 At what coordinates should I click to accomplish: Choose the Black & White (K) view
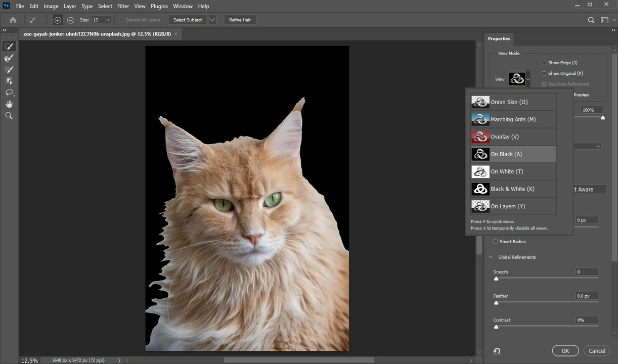click(513, 189)
